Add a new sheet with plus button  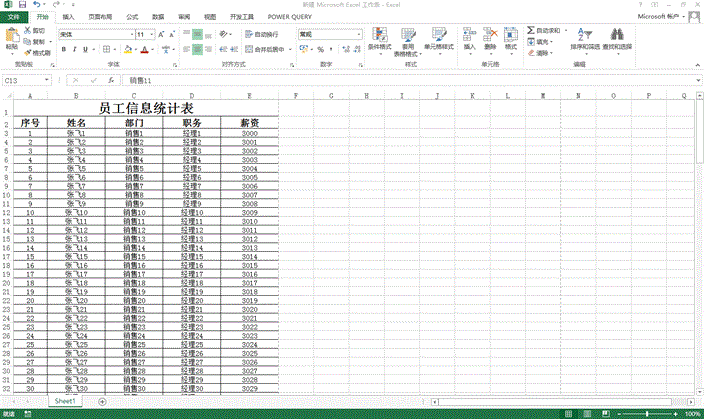(x=102, y=400)
